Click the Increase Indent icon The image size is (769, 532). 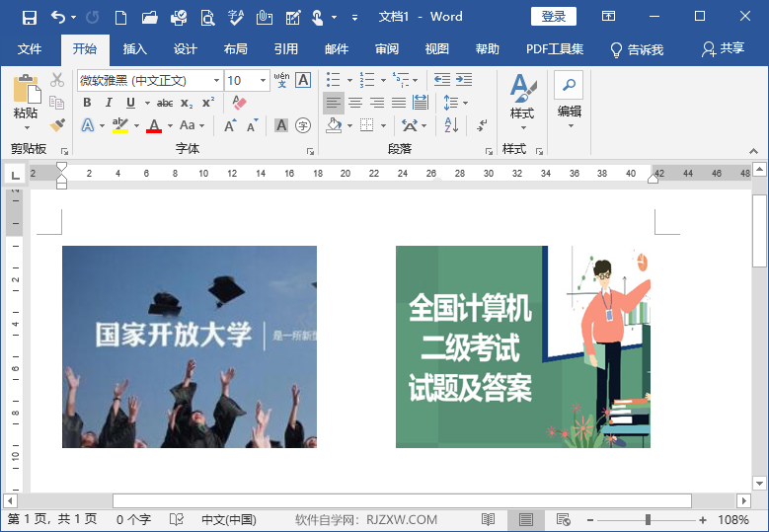click(464, 80)
